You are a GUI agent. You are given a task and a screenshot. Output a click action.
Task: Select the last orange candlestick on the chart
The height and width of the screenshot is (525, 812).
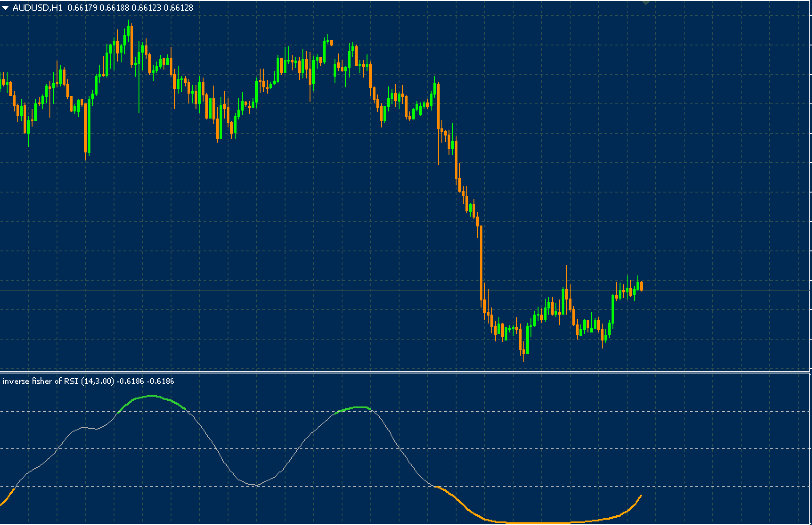[x=641, y=286]
